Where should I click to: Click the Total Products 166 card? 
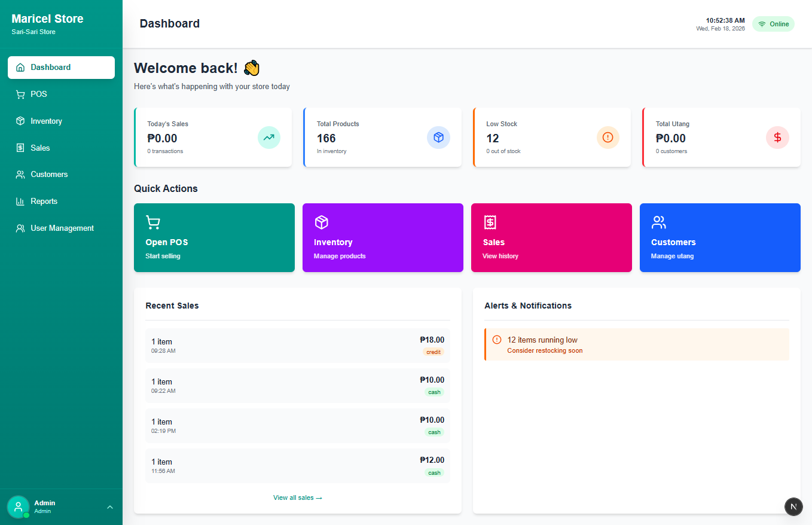[x=383, y=138]
